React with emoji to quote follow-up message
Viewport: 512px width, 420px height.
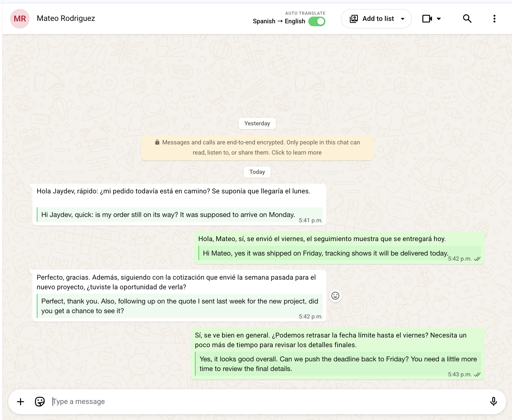click(335, 296)
